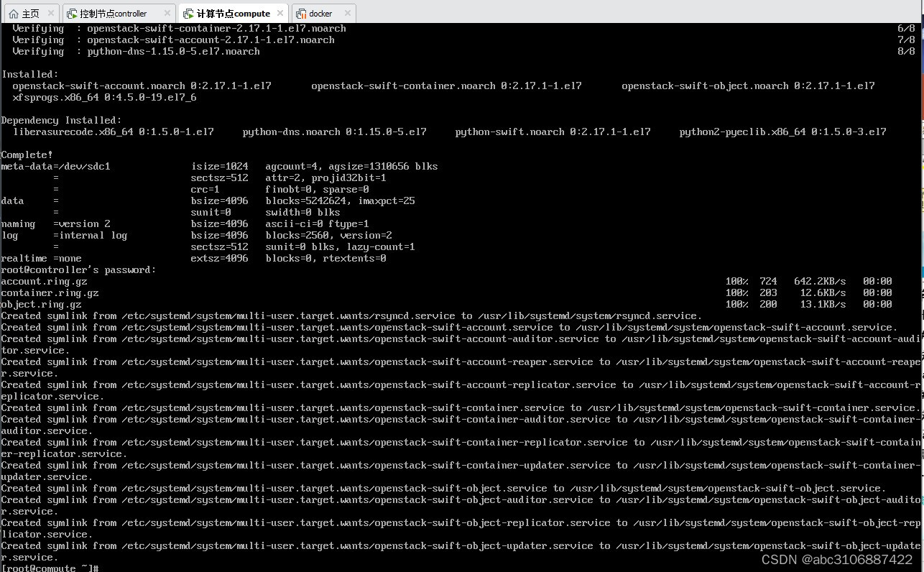
Task: Click the 'Dependency Installed:' heading
Action: click(61, 121)
